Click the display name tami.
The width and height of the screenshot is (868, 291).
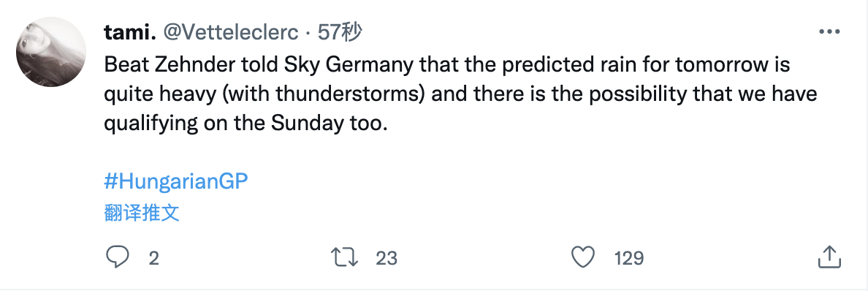pyautogui.click(x=129, y=33)
